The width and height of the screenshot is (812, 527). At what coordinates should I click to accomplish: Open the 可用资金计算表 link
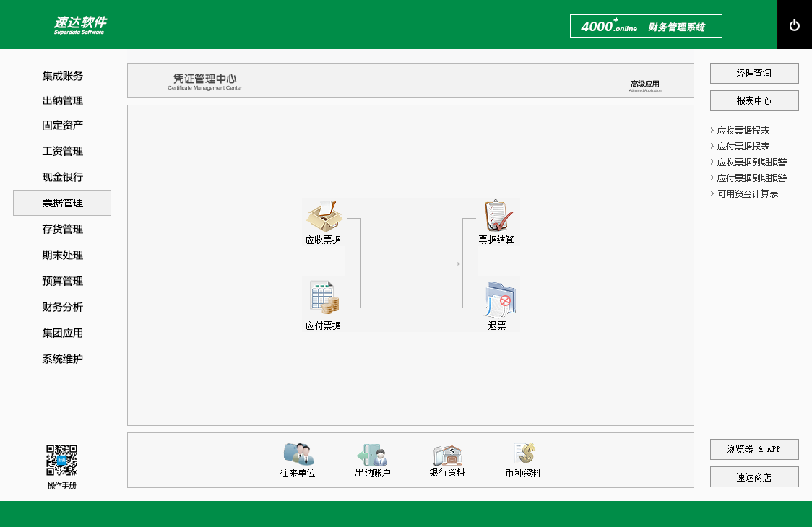(747, 194)
